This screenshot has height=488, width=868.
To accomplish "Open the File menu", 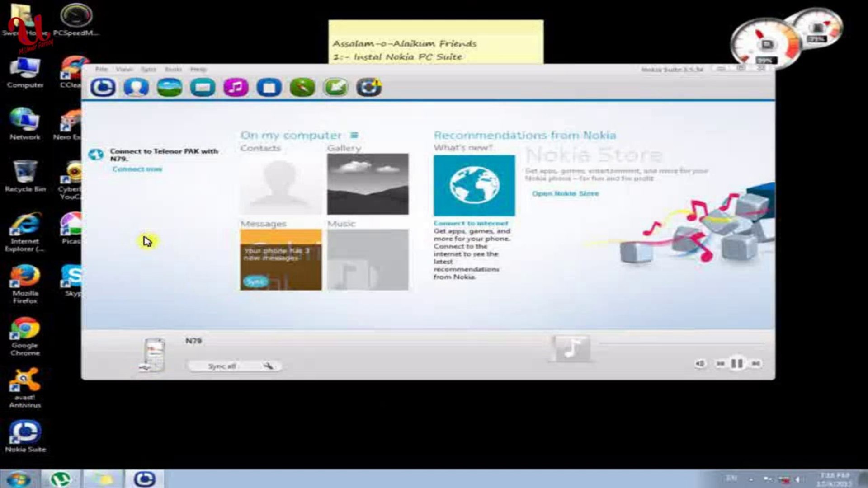I will 101,69.
